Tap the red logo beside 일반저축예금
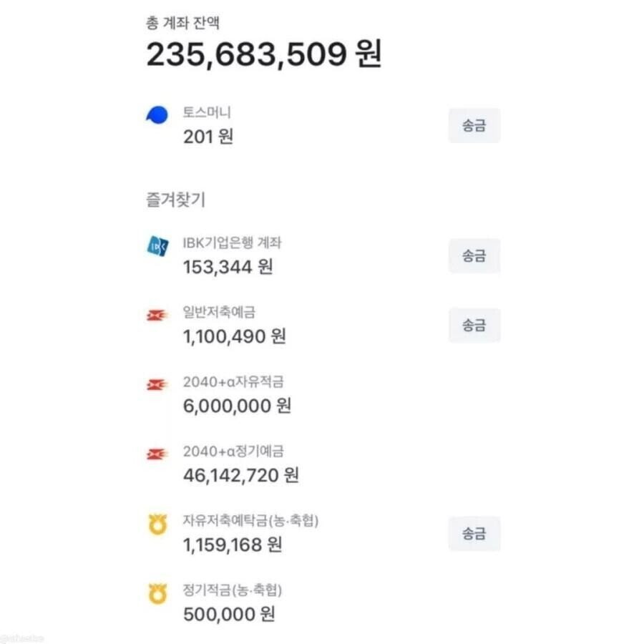The height and width of the screenshot is (644, 644). pyautogui.click(x=157, y=316)
